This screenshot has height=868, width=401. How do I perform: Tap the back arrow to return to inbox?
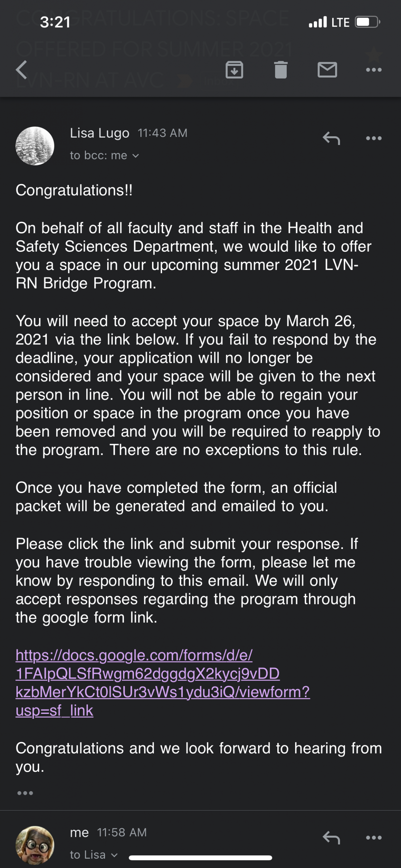(21, 70)
